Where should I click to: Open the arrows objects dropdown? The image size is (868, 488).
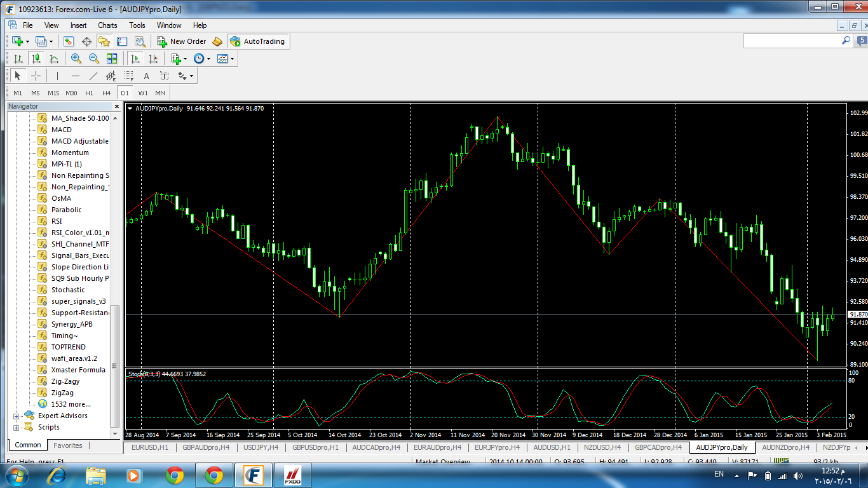[186, 76]
